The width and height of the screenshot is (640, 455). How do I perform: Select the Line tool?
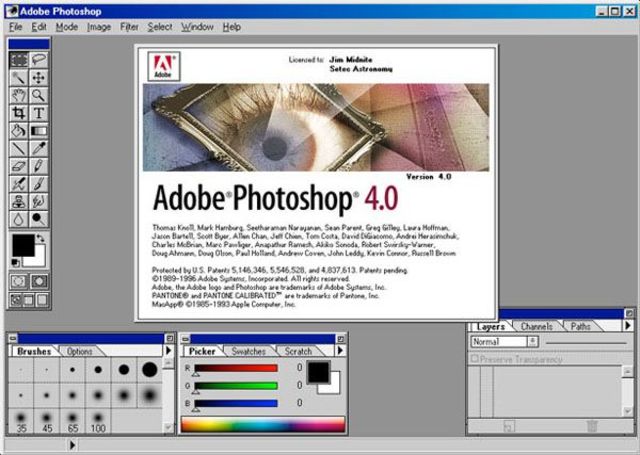[19, 149]
